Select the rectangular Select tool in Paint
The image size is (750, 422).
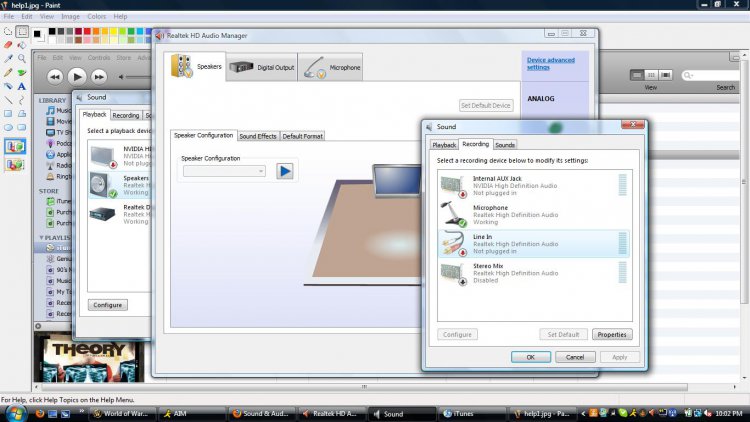point(22,32)
